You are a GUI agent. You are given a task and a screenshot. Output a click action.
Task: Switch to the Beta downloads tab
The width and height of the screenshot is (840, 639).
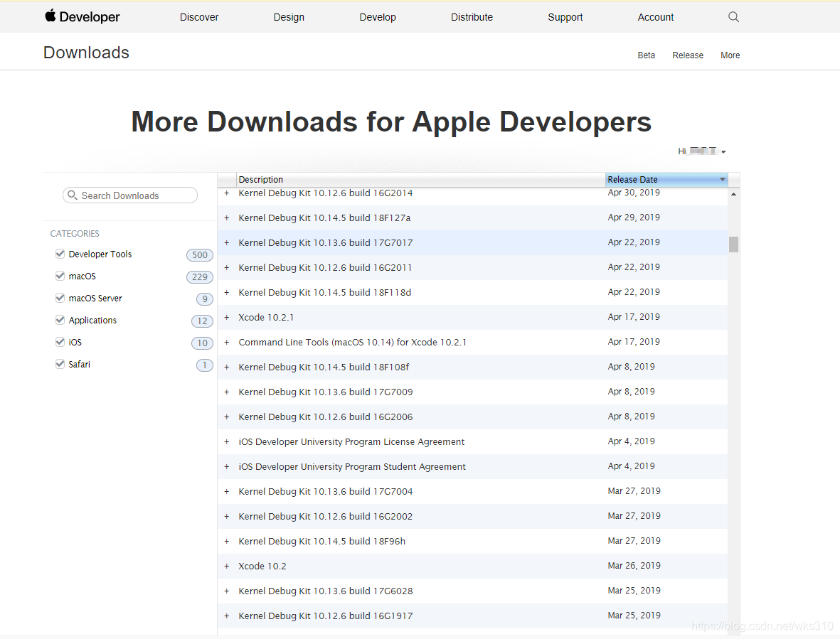(646, 55)
